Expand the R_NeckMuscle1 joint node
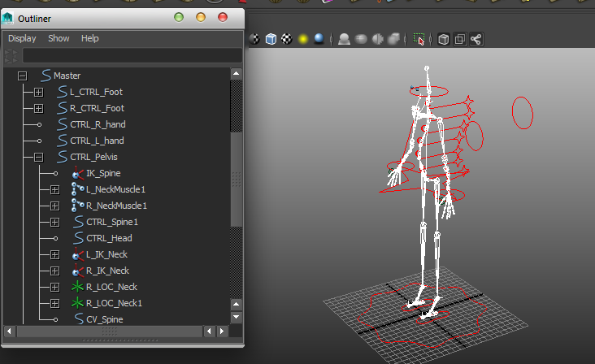The width and height of the screenshot is (595, 364). pos(54,206)
